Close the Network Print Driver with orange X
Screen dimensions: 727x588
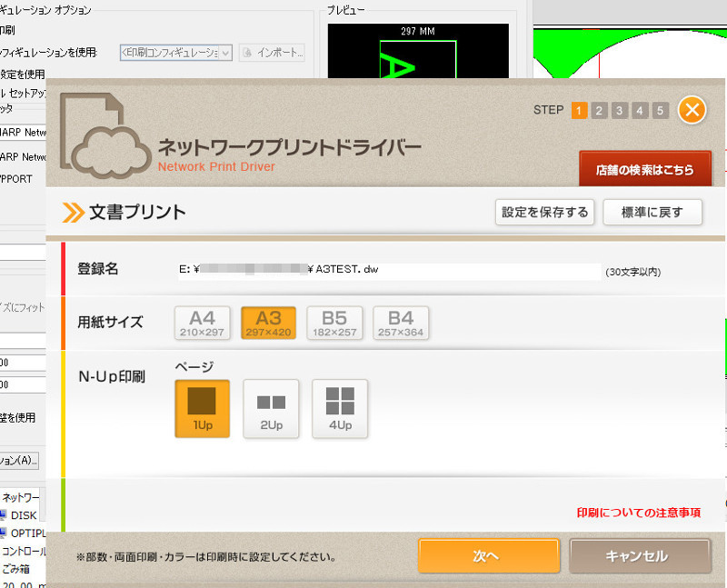(x=692, y=110)
